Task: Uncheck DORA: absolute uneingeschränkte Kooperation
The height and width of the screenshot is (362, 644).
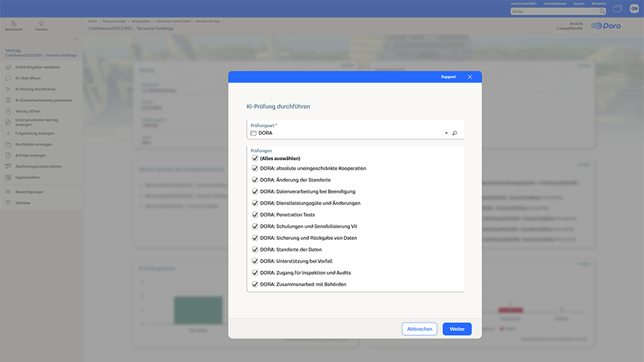Action: pos(255,168)
